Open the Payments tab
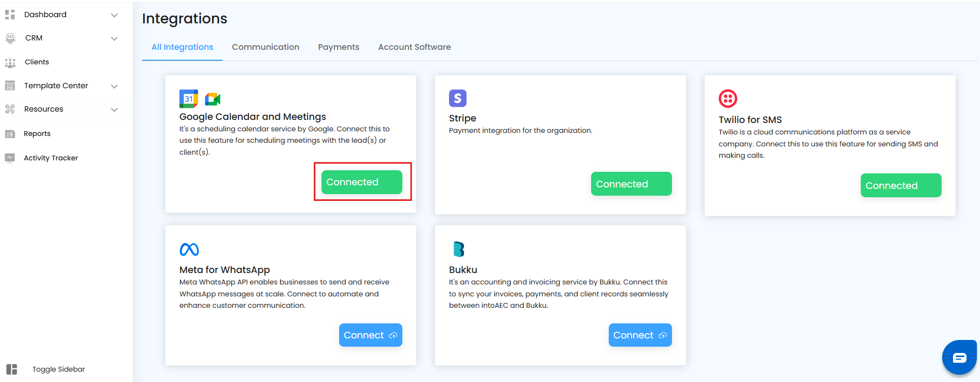 (339, 47)
